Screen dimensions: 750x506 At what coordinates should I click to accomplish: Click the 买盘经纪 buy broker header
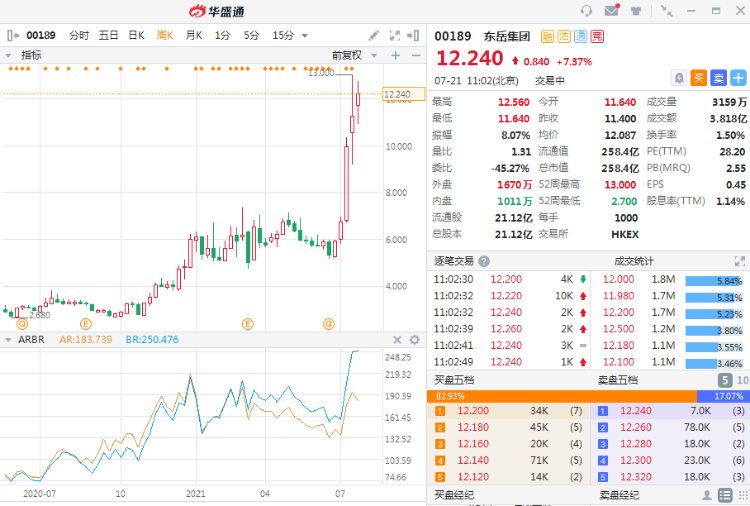454,495
